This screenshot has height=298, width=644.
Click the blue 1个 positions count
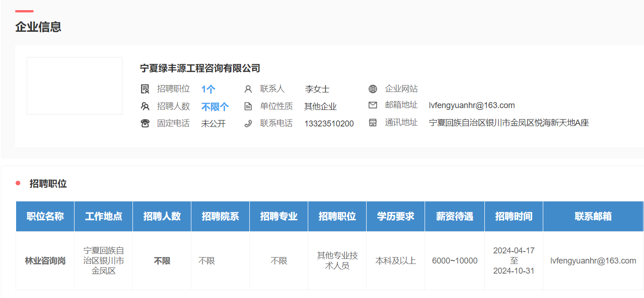(x=208, y=89)
